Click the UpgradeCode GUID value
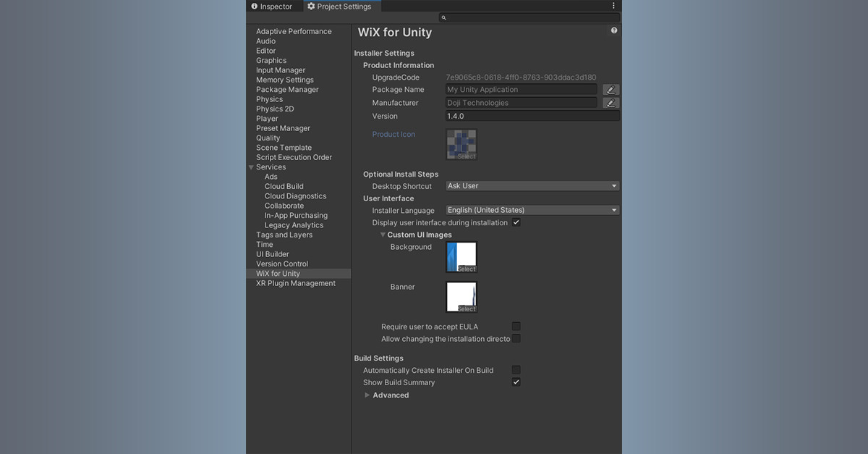Viewport: 868px width, 454px height. pyautogui.click(x=521, y=77)
